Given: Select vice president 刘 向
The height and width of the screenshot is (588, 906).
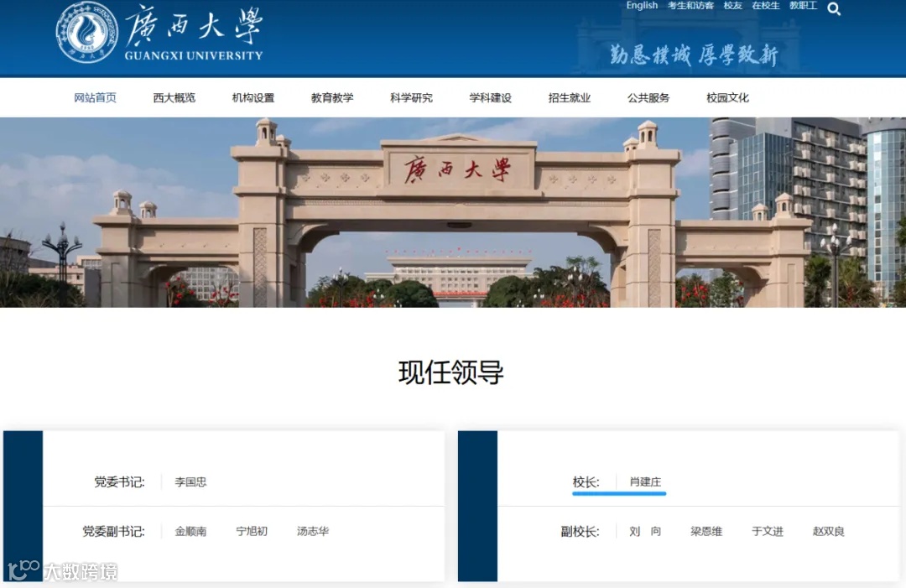Looking at the screenshot, I should point(645,532).
